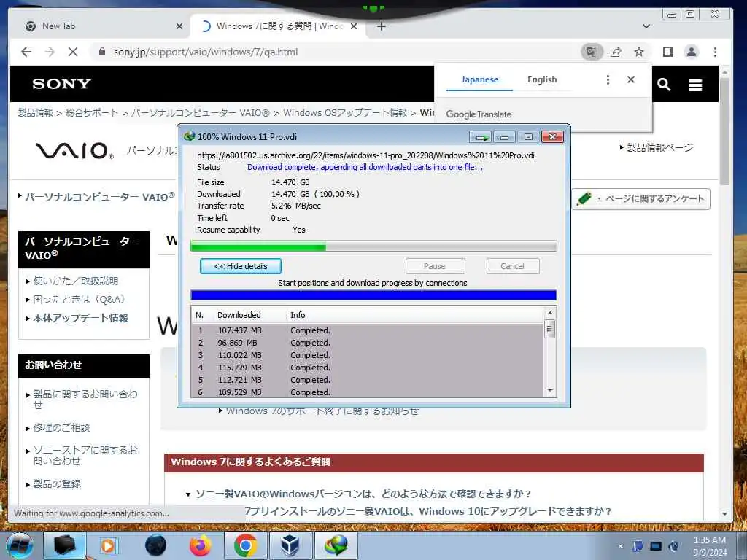Select Japanese in Google Translate popup
This screenshot has width=747, height=560.
(479, 79)
